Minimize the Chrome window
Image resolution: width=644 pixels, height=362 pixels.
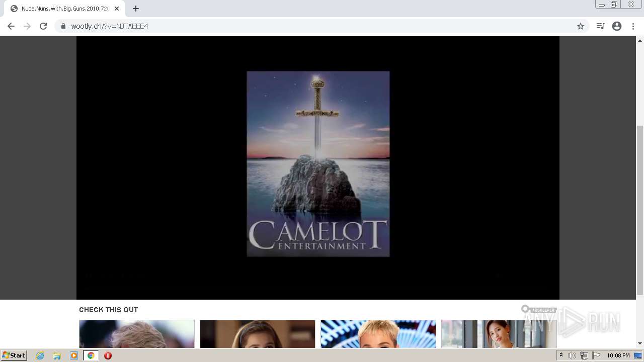point(601,5)
